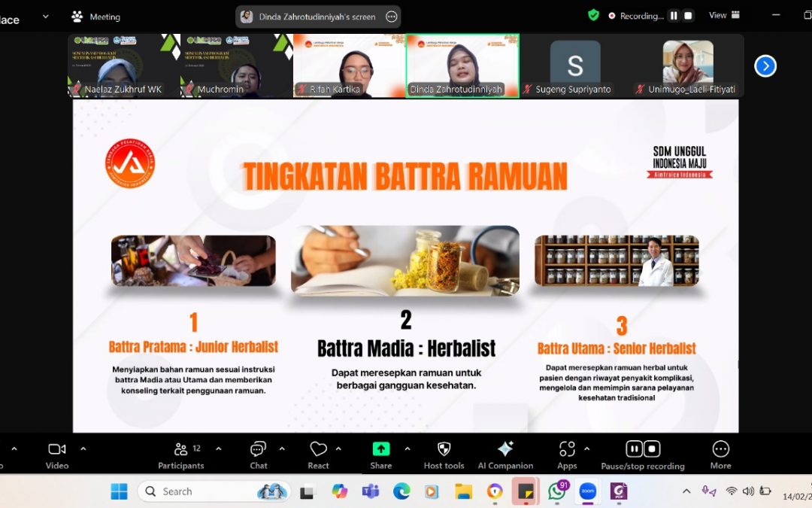This screenshot has width=812, height=508.
Task: Open Task View in taskbar
Action: click(307, 491)
